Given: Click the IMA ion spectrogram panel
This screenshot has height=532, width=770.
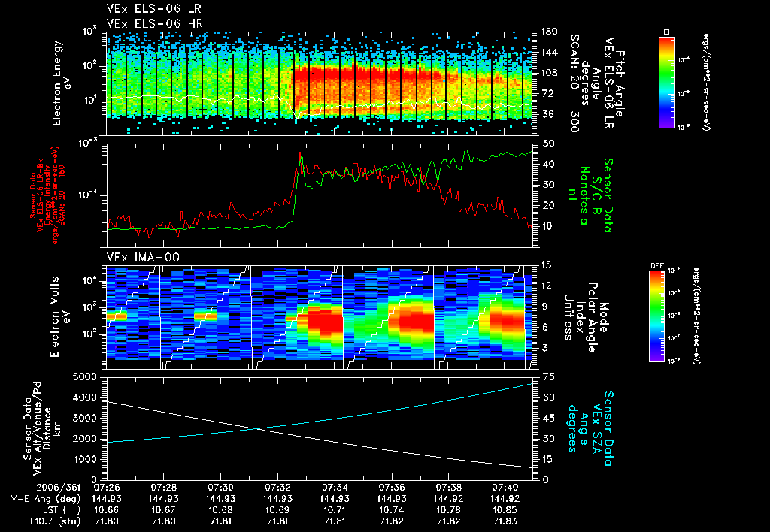Looking at the screenshot, I should click(x=319, y=317).
